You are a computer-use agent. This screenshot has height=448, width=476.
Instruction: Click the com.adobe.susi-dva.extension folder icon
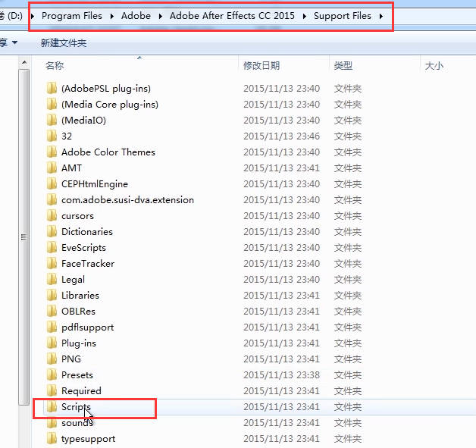(x=52, y=199)
